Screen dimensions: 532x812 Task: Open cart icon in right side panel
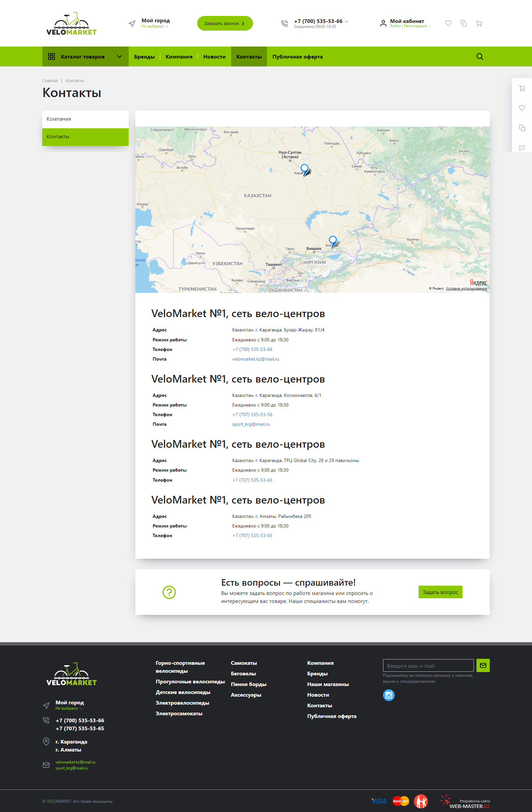tap(522, 88)
